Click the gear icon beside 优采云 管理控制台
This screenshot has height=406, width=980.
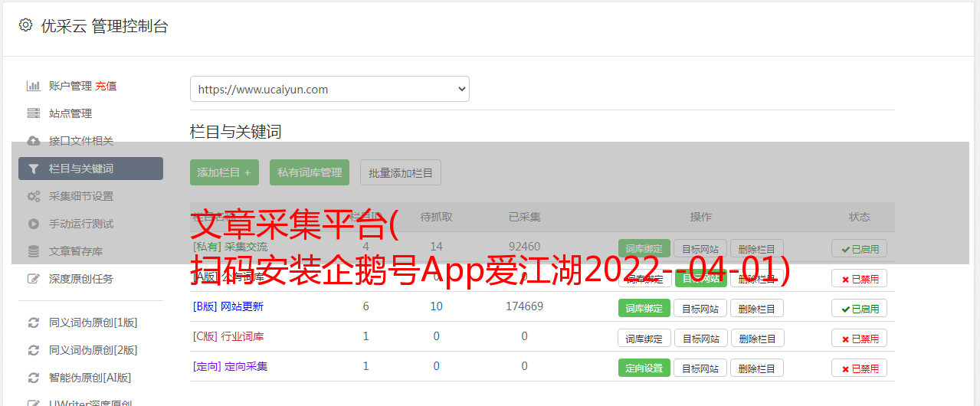25,25
